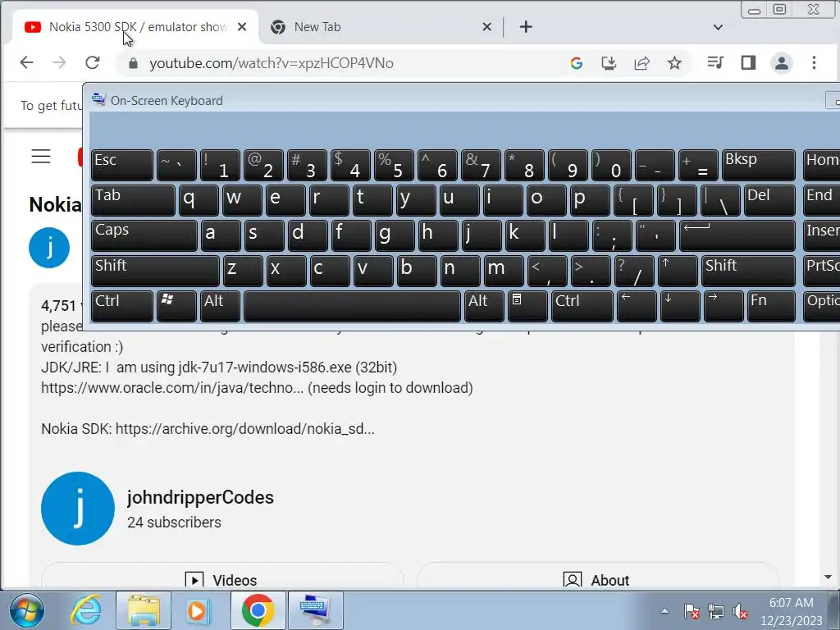
Task: Toggle right Shift key on keyboard
Action: click(x=748, y=271)
